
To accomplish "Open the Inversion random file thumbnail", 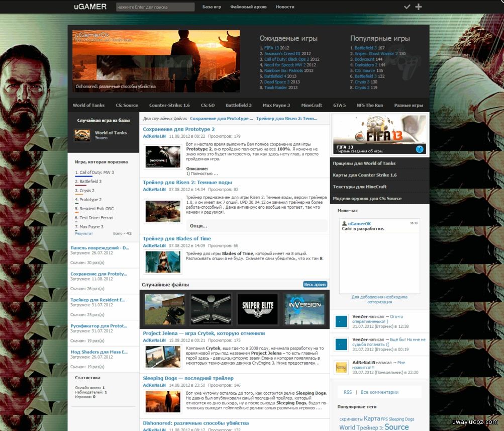I will point(305,309).
